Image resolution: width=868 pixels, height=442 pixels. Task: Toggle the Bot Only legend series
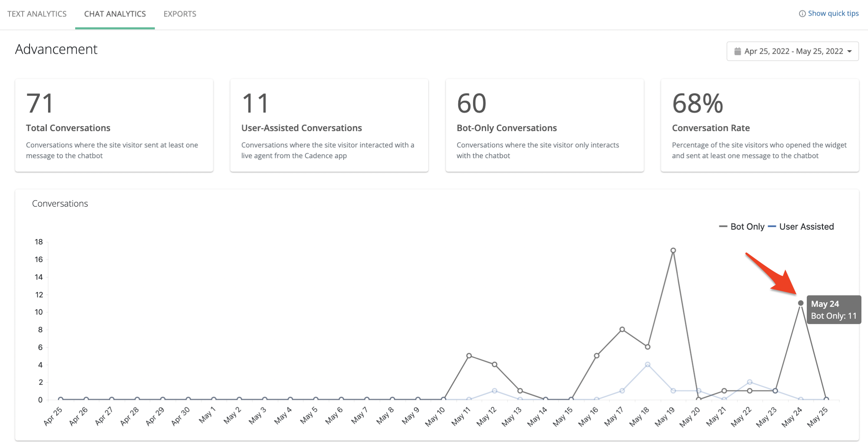coord(742,227)
